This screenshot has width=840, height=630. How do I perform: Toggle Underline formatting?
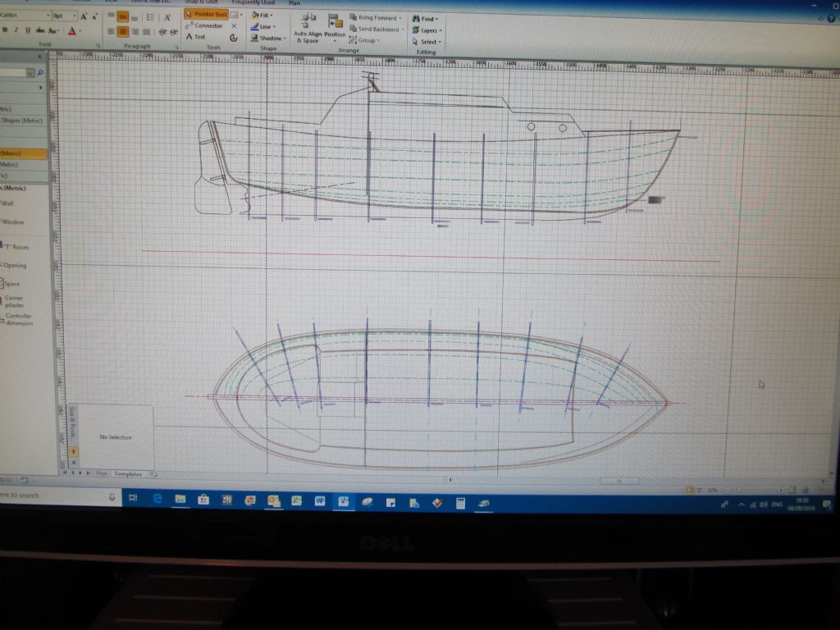coord(28,30)
